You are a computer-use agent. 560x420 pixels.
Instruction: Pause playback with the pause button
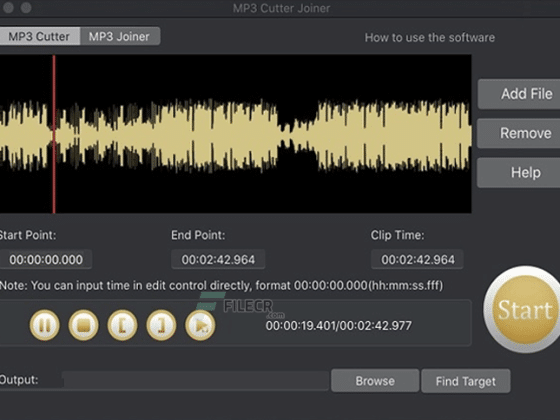(44, 325)
